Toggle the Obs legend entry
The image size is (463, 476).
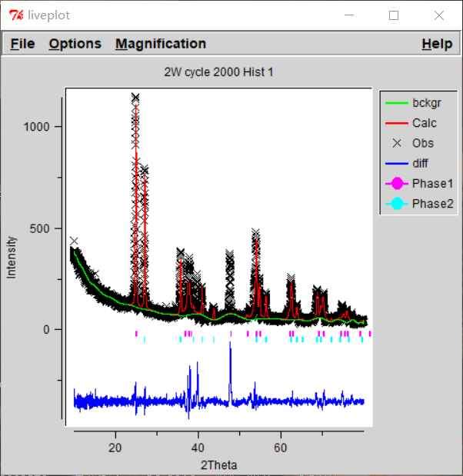[x=422, y=143]
